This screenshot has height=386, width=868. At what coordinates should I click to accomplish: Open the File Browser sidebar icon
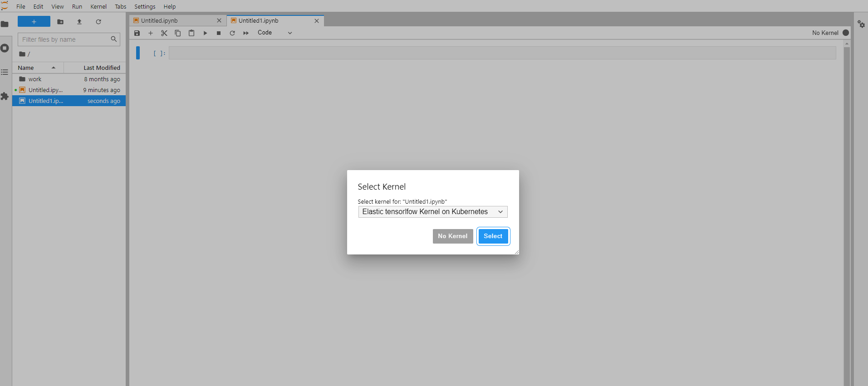[x=5, y=24]
